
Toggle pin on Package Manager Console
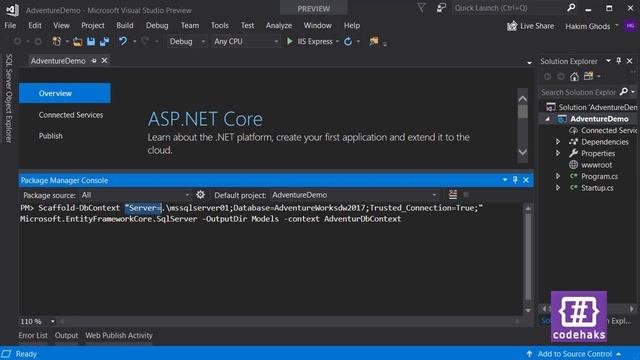coord(515,180)
